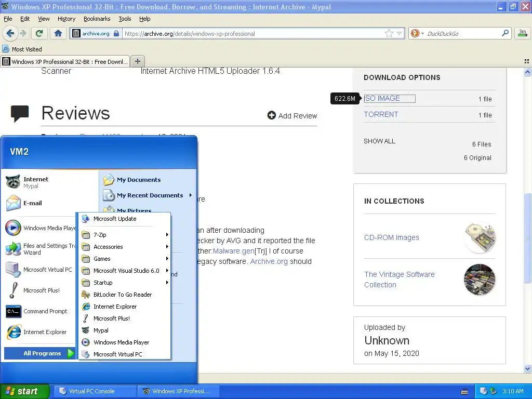This screenshot has height=399, width=532.
Task: Click the Windows Start button
Action: [24, 391]
